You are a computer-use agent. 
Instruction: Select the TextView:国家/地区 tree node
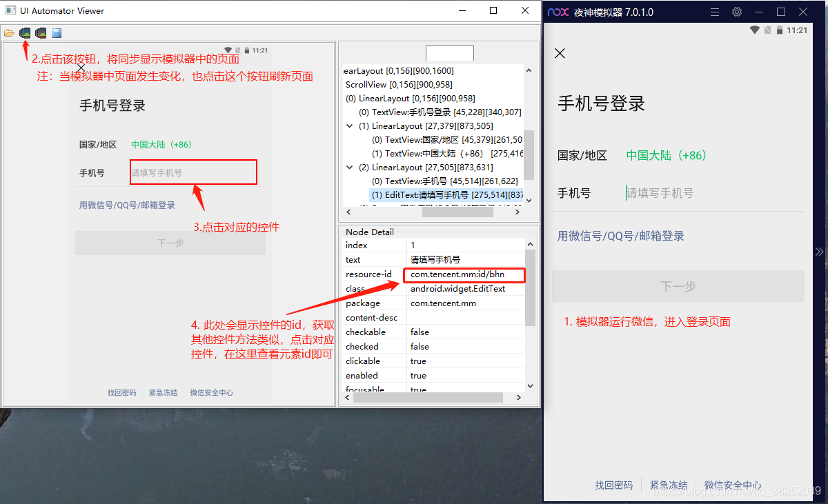tap(447, 139)
